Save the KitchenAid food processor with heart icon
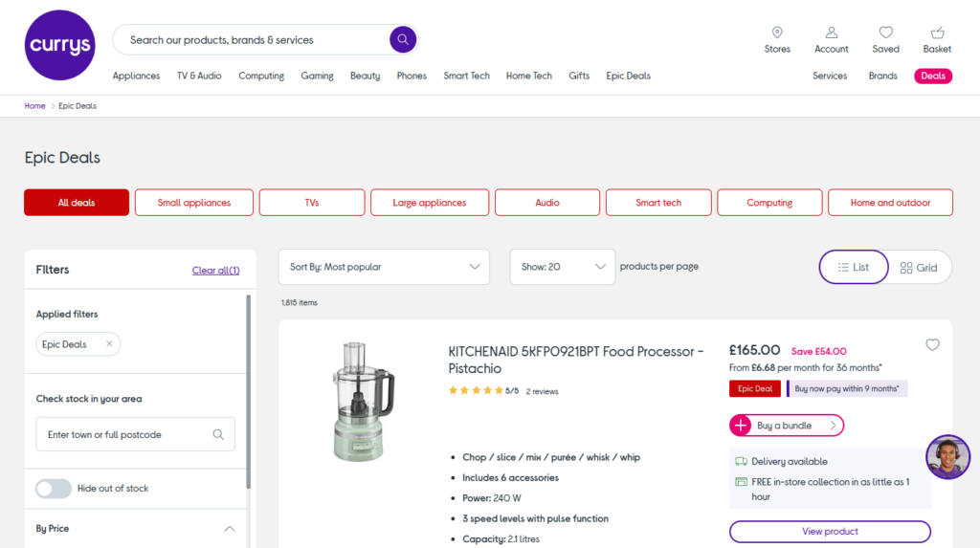 click(932, 345)
